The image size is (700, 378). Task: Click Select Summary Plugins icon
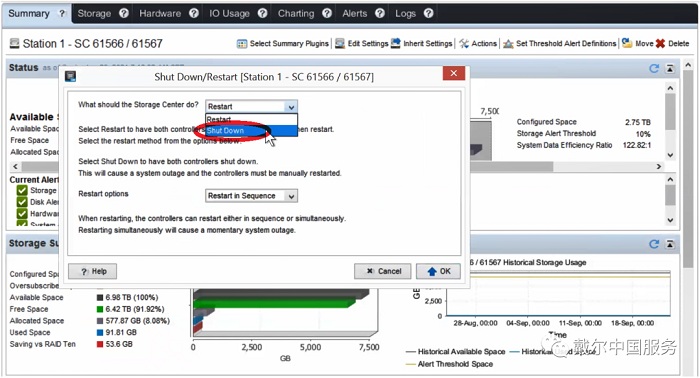point(242,44)
